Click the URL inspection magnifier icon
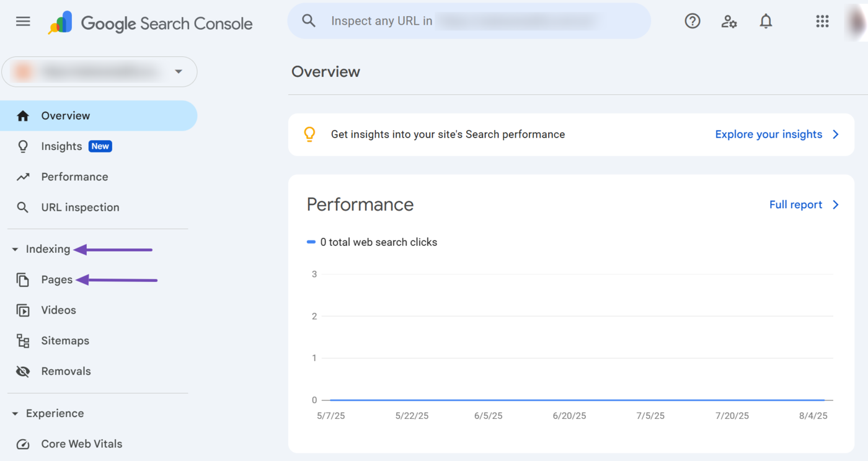Screen dimensions: 868x461 coord(23,208)
